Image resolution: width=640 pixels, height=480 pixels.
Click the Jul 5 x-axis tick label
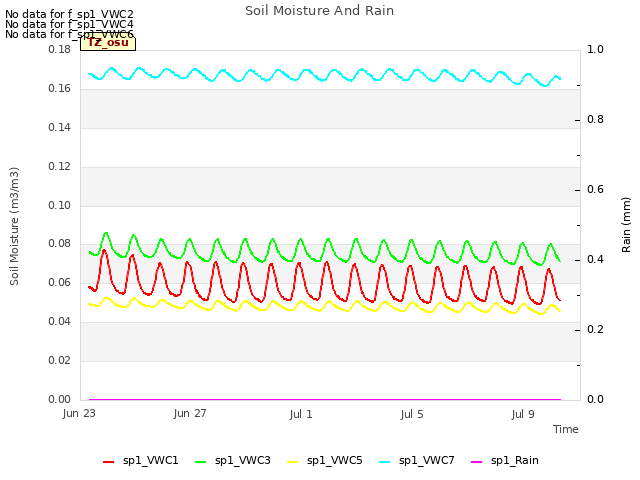pyautogui.click(x=412, y=414)
